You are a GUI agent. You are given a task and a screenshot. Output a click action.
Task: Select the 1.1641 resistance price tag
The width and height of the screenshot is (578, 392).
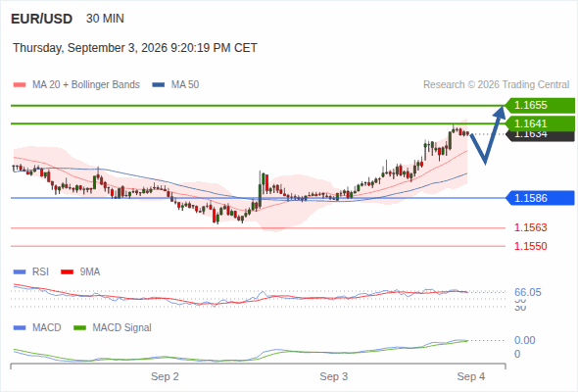pyautogui.click(x=540, y=123)
